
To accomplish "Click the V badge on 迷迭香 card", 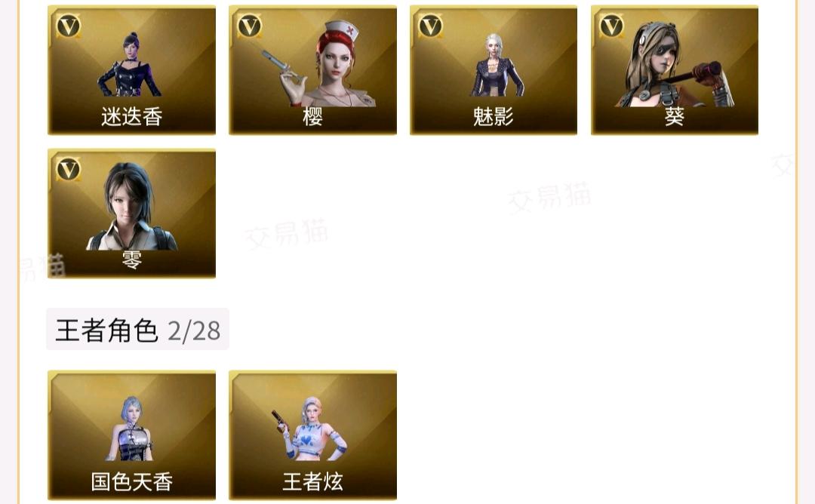I will click(x=69, y=26).
